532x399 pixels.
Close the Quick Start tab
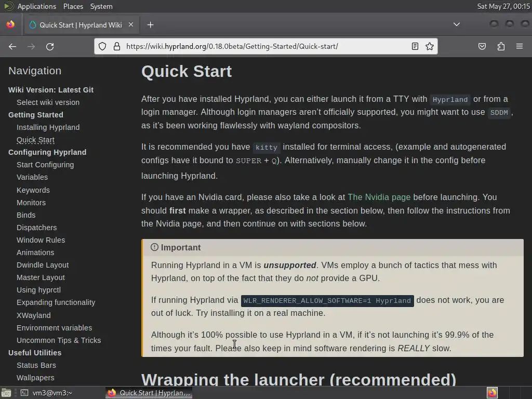pos(131,25)
